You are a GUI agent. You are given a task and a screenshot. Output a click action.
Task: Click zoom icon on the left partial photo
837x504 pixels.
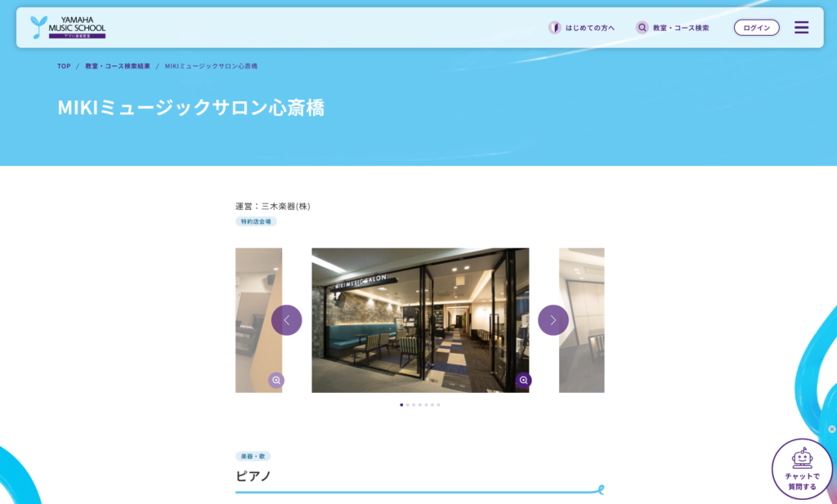click(x=276, y=381)
